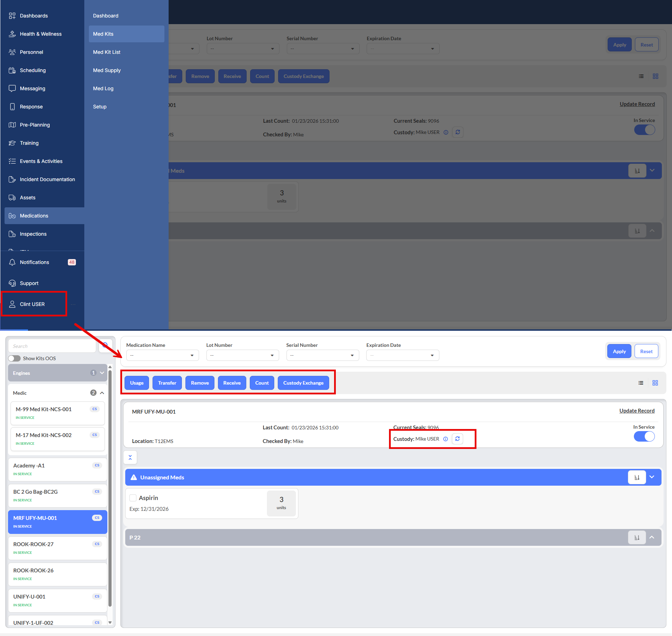
Task: Toggle Show Kits OOS switch
Action: [14, 358]
